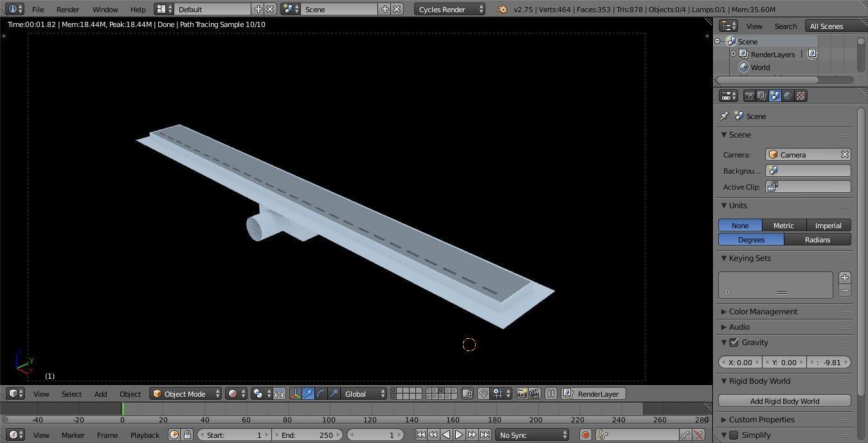Open the Window menu
The width and height of the screenshot is (868, 443).
[x=105, y=10]
